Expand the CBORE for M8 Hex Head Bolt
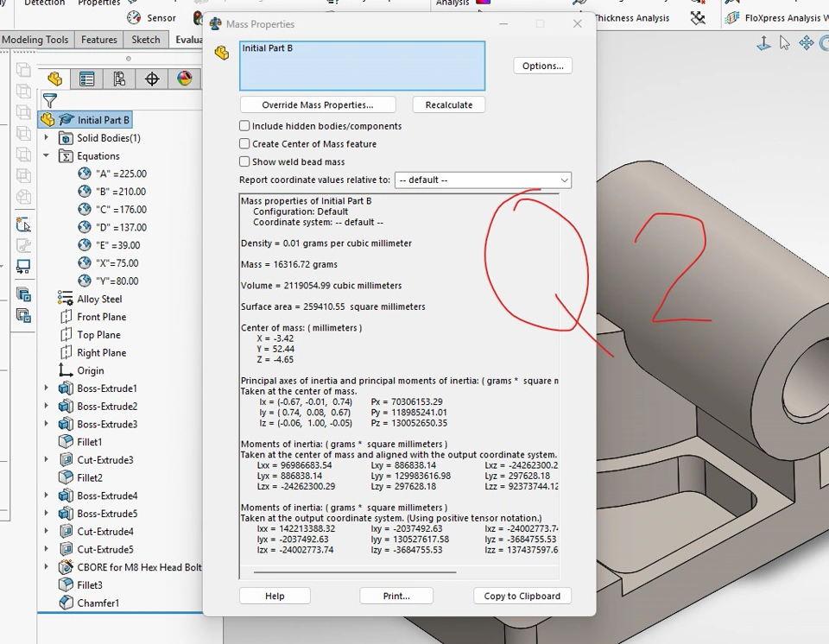The image size is (829, 644). [x=46, y=567]
